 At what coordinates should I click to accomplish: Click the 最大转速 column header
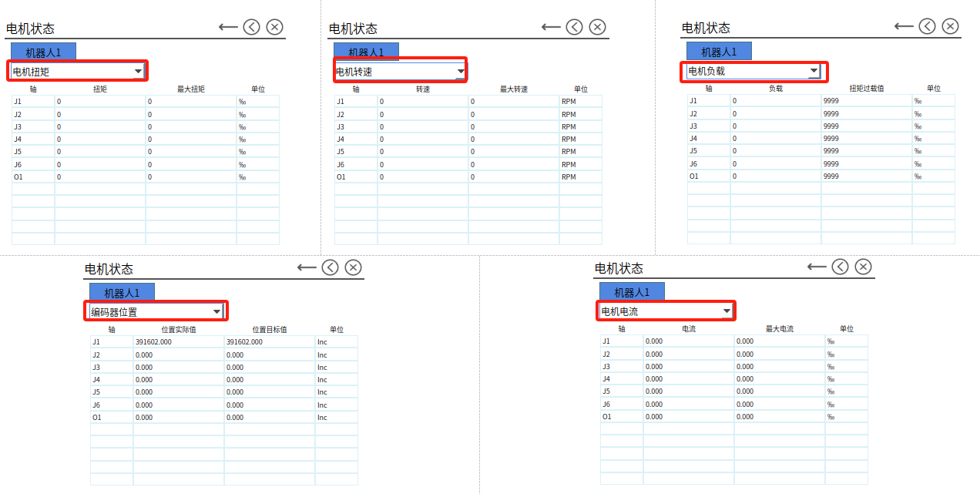(x=514, y=89)
